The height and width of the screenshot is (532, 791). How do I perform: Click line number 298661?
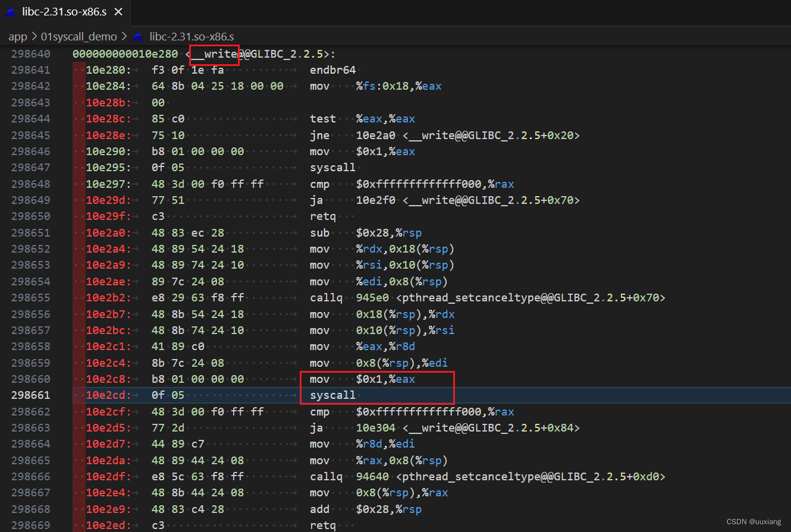click(31, 395)
